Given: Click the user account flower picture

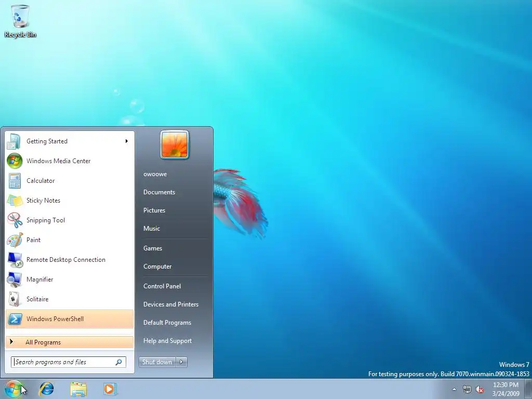Looking at the screenshot, I should tap(175, 144).
